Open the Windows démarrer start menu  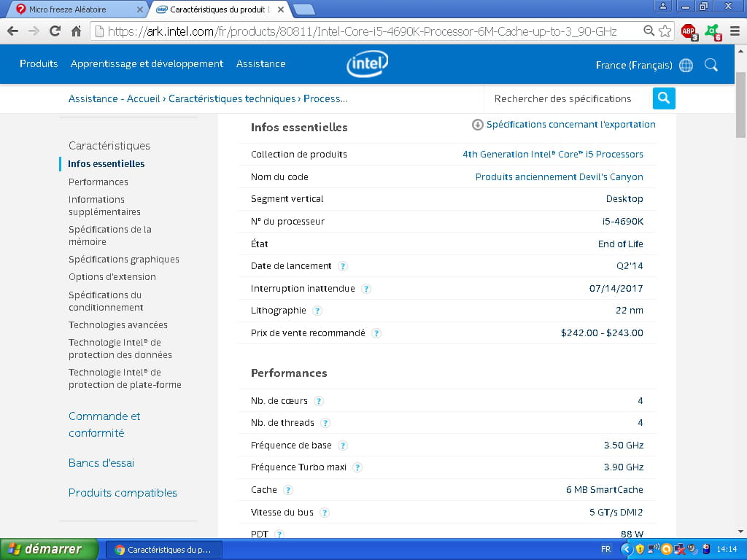click(49, 550)
